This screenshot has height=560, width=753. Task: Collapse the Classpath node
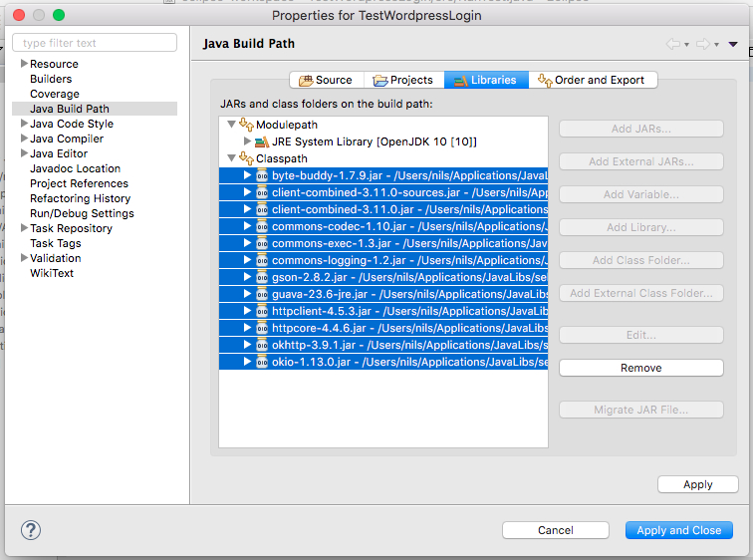coord(231,158)
